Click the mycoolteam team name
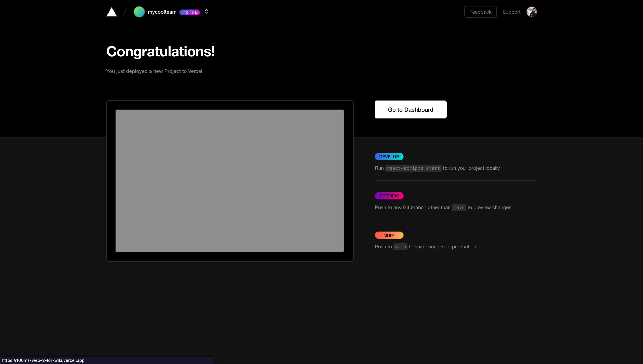The image size is (643, 364). (x=162, y=12)
